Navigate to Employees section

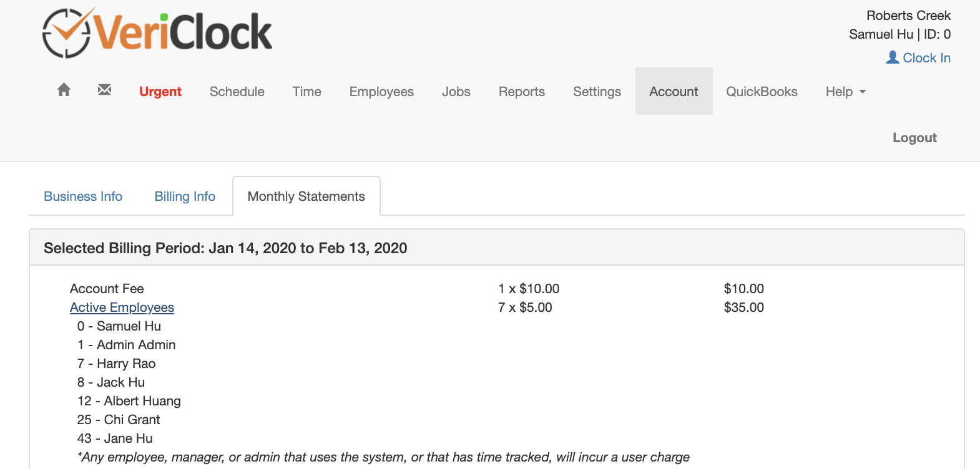coord(381,92)
